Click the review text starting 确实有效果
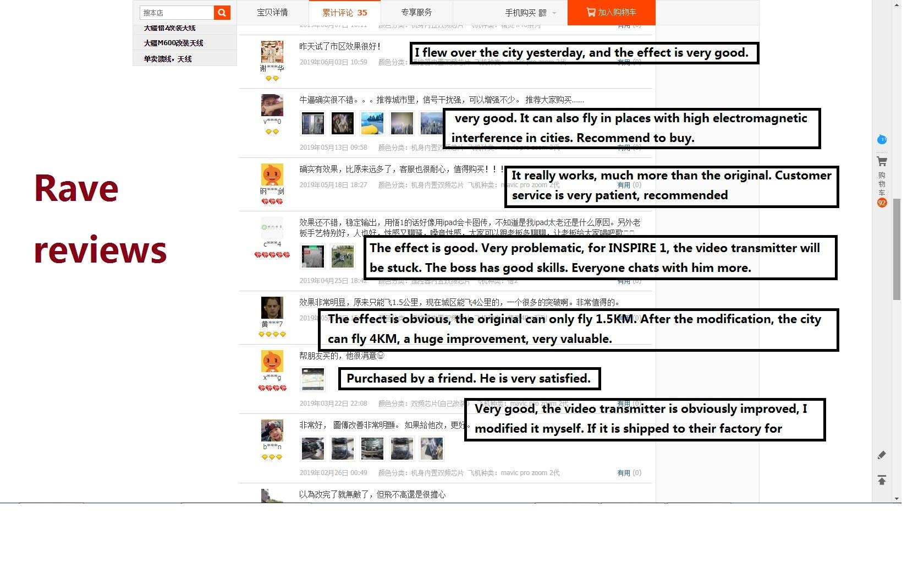The height and width of the screenshot is (578, 924). tap(402, 169)
